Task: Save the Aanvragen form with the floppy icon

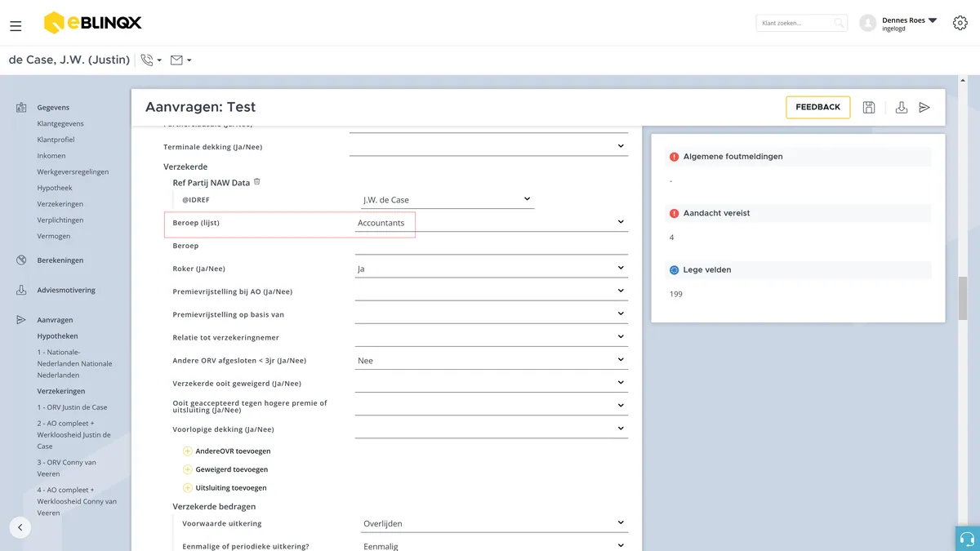Action: pyautogui.click(x=869, y=107)
